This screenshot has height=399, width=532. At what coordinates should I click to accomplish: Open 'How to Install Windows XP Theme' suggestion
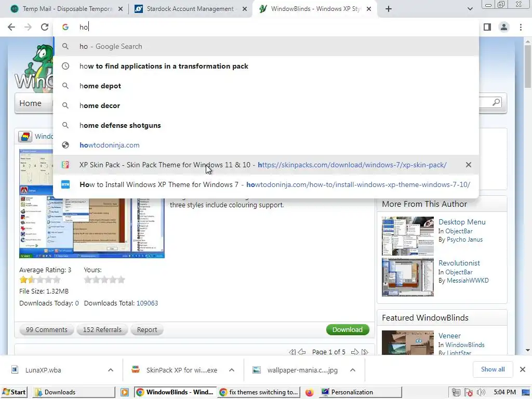pos(266,184)
